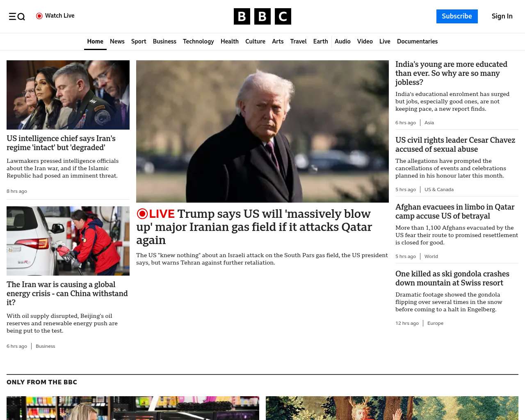Screen dimensions: 525x420
Task: Click 'Lawmakers pressed intelligence officials' summary text
Action: click(63, 168)
